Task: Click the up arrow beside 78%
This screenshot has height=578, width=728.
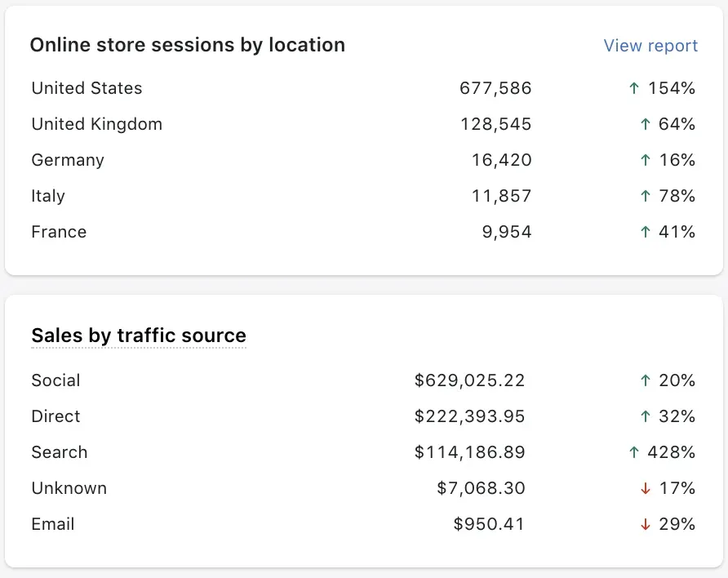Action: tap(645, 196)
